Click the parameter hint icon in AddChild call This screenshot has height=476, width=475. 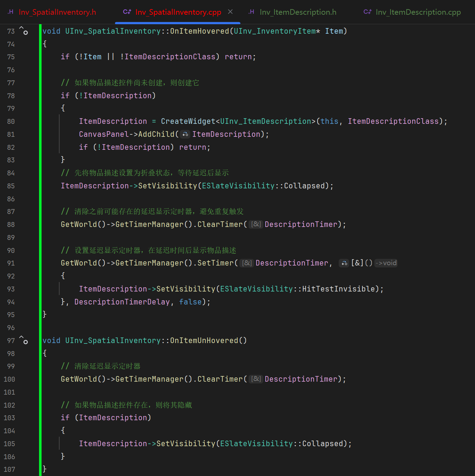[185, 134]
